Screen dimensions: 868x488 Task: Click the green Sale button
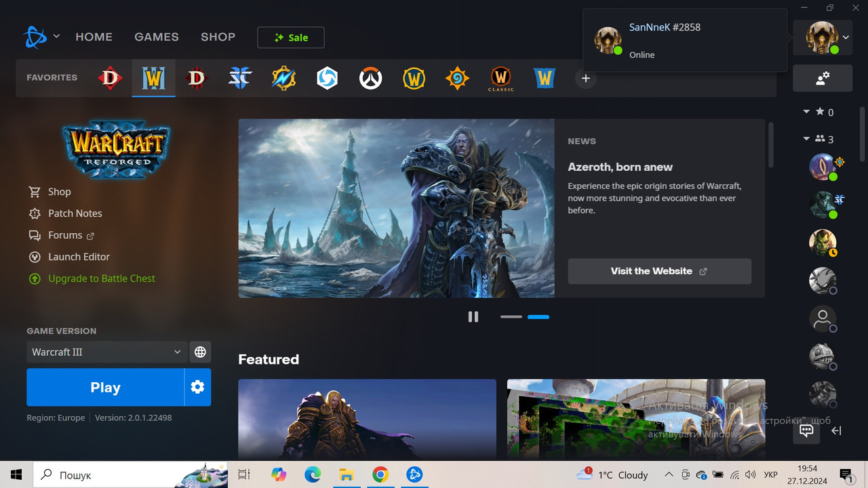tap(290, 37)
